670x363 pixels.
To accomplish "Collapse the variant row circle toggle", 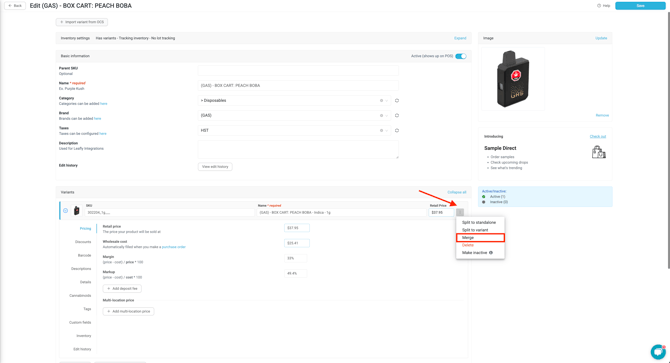I will (x=65, y=211).
